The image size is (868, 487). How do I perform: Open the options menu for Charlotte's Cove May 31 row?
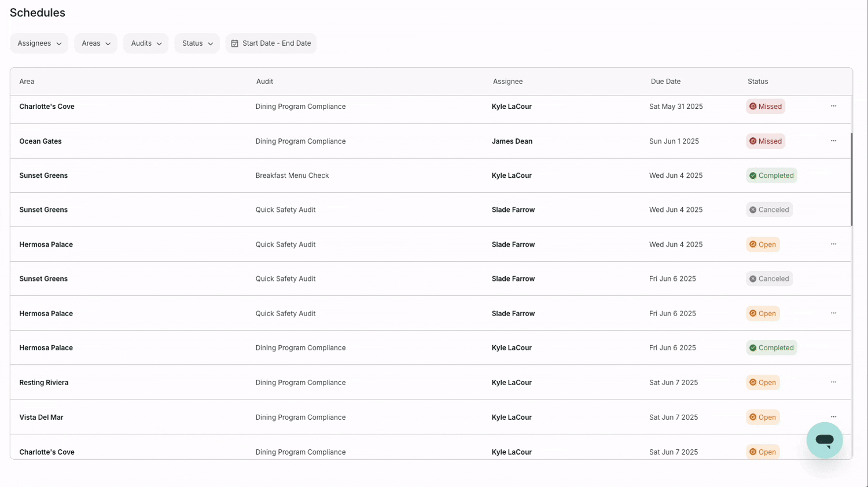tap(833, 106)
